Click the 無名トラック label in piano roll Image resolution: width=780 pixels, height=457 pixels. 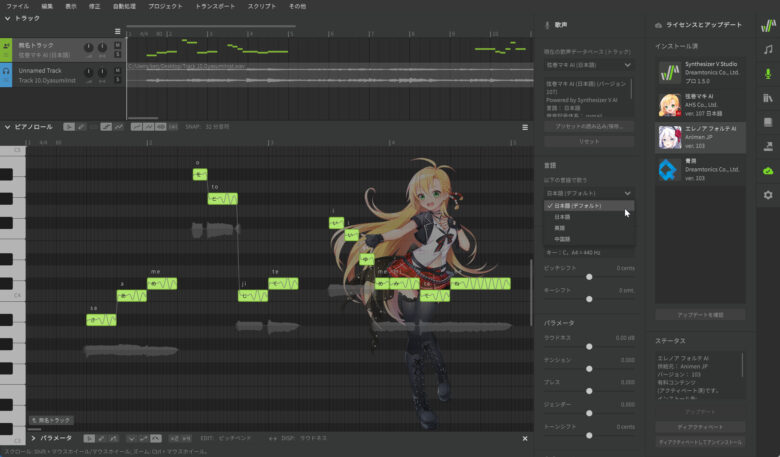(52, 420)
